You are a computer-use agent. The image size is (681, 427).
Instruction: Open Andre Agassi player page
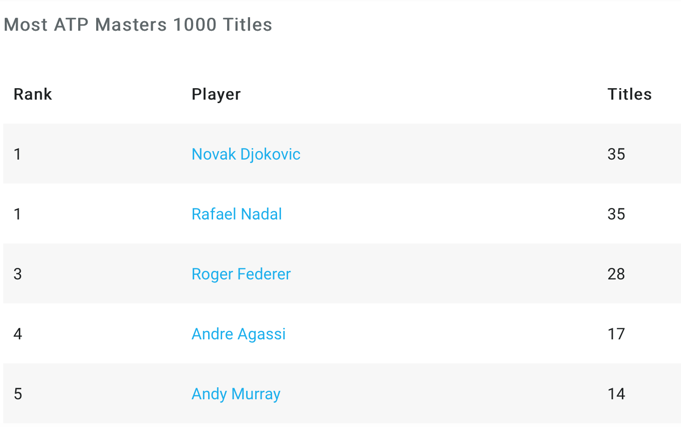click(238, 334)
